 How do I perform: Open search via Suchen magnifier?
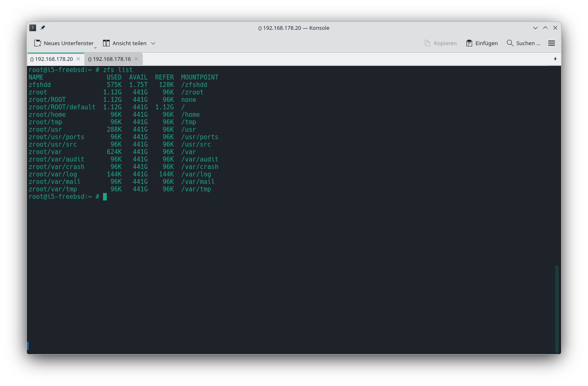point(510,43)
